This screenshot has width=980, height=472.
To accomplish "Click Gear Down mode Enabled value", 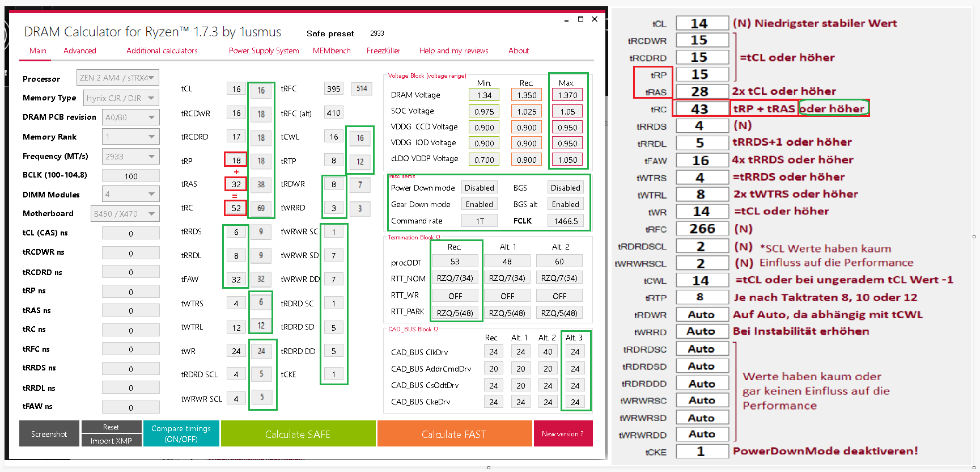I will 480,204.
